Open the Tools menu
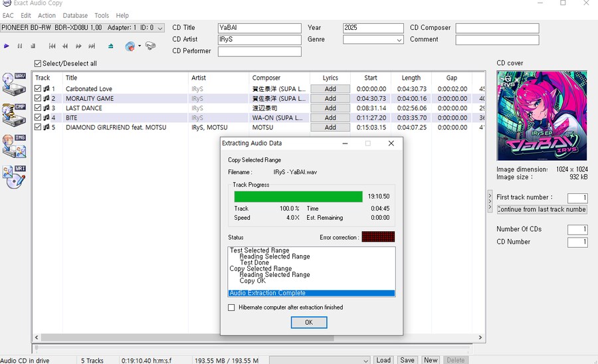This screenshot has height=364, width=598. point(102,16)
